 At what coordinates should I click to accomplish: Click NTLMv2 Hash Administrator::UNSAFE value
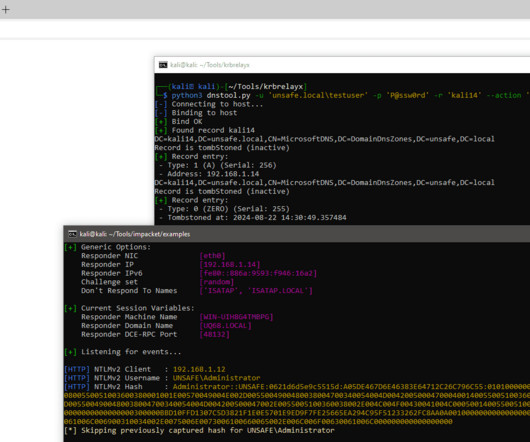[351, 387]
